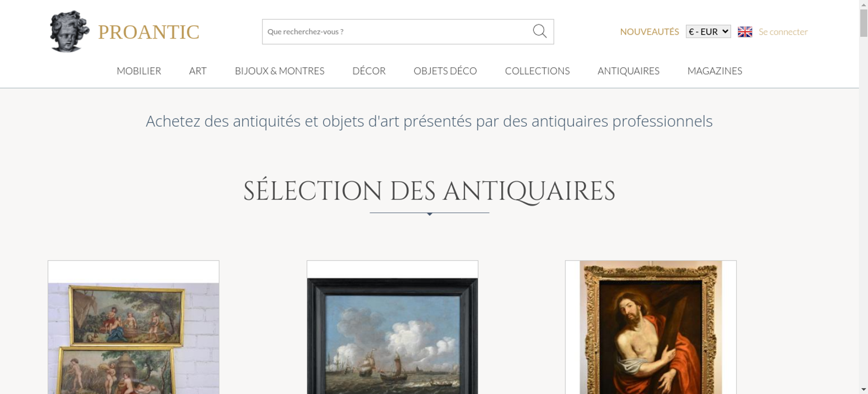Click the PROANTIC brand name text
This screenshot has width=868, height=394.
(x=148, y=32)
